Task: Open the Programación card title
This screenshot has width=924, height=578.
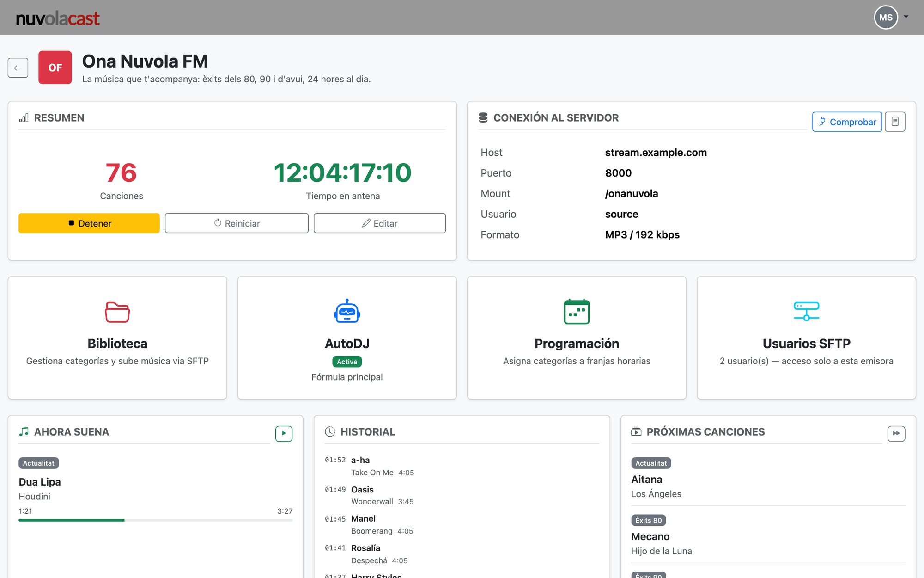Action: pyautogui.click(x=577, y=344)
